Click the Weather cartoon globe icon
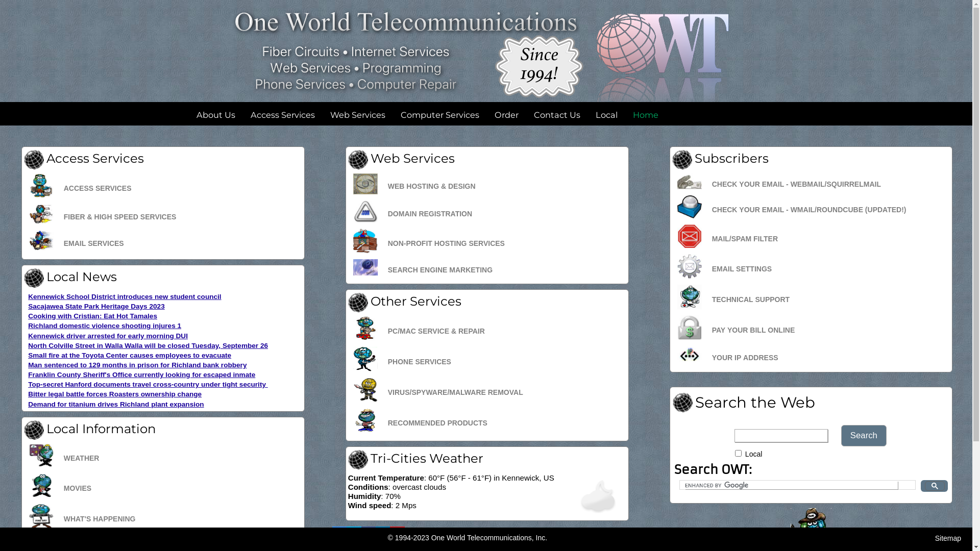The width and height of the screenshot is (980, 551). pyautogui.click(x=41, y=456)
